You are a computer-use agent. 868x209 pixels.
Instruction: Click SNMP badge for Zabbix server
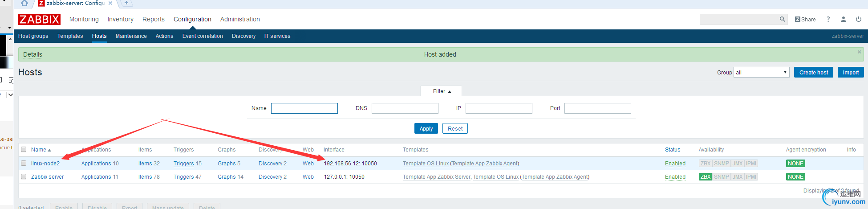(722, 177)
